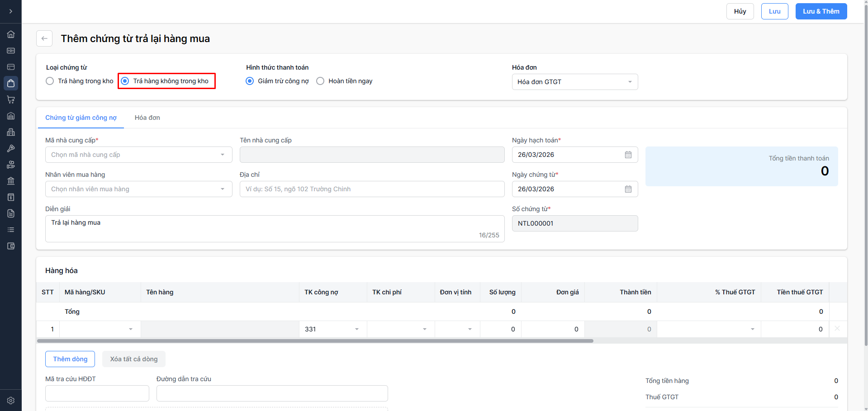Image resolution: width=868 pixels, height=411 pixels.
Task: Select "Trả hàng trong kho" radio option
Action: pyautogui.click(x=50, y=81)
